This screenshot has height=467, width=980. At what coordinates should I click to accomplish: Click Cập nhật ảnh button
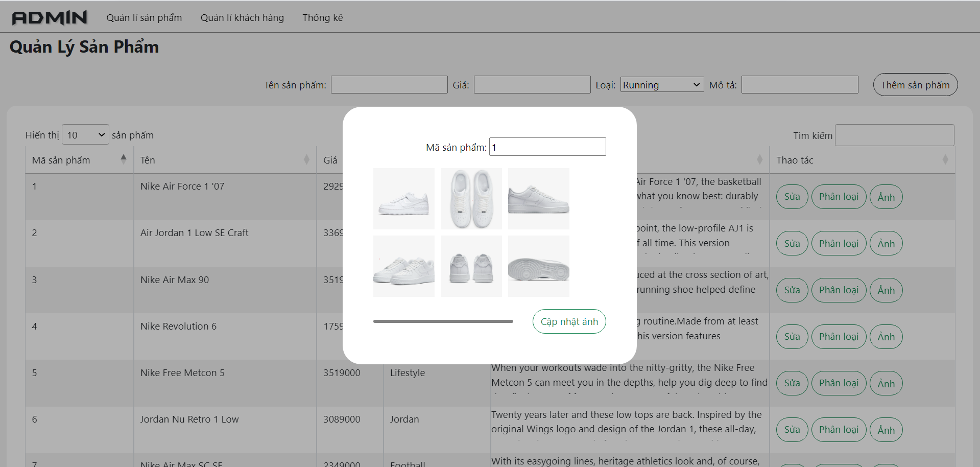click(569, 321)
